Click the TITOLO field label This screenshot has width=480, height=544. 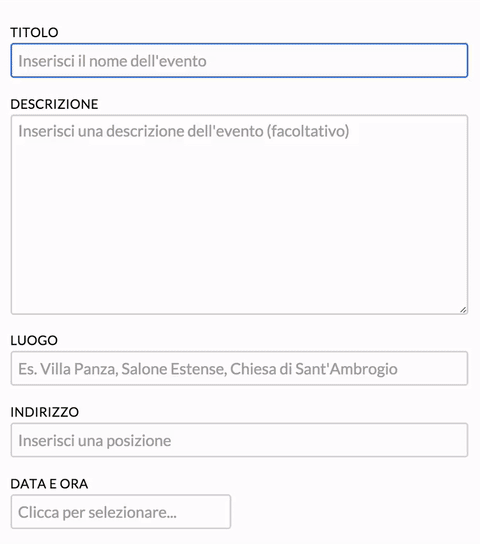click(x=34, y=32)
